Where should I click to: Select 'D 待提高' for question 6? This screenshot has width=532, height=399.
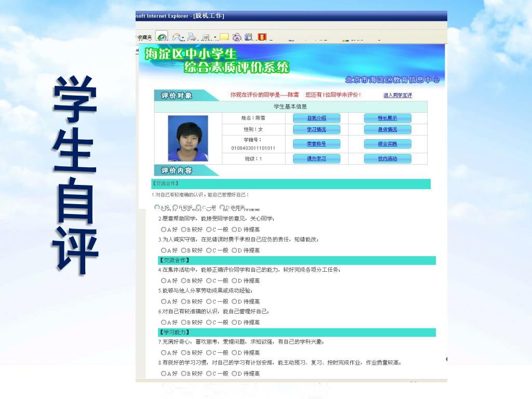[234, 322]
